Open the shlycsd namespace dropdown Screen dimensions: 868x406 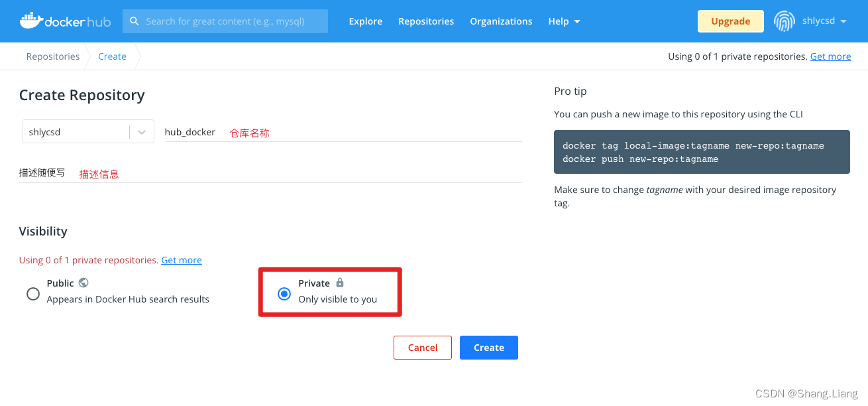tap(87, 132)
